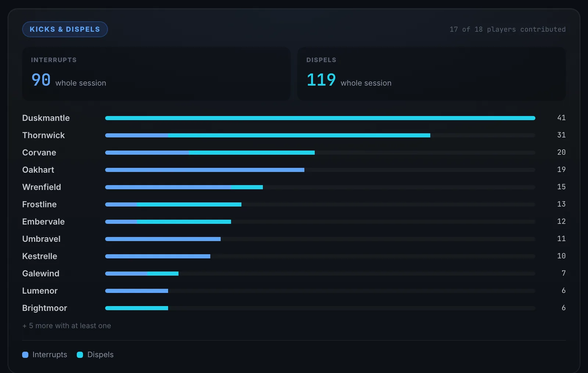Click the Oakhart player name
Viewport: 588px width, 373px height.
pyautogui.click(x=38, y=170)
